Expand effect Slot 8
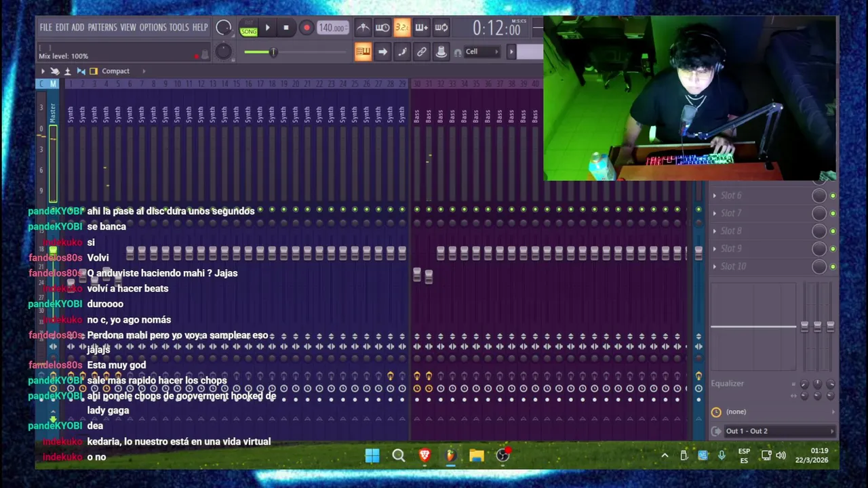868x488 pixels. [x=714, y=230]
